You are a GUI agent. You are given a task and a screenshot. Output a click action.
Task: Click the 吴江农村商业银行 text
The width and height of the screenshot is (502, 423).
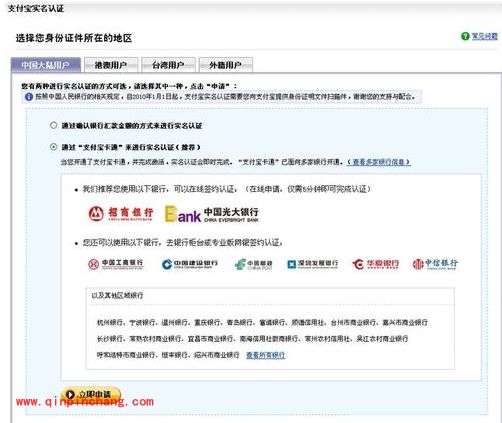click(382, 339)
